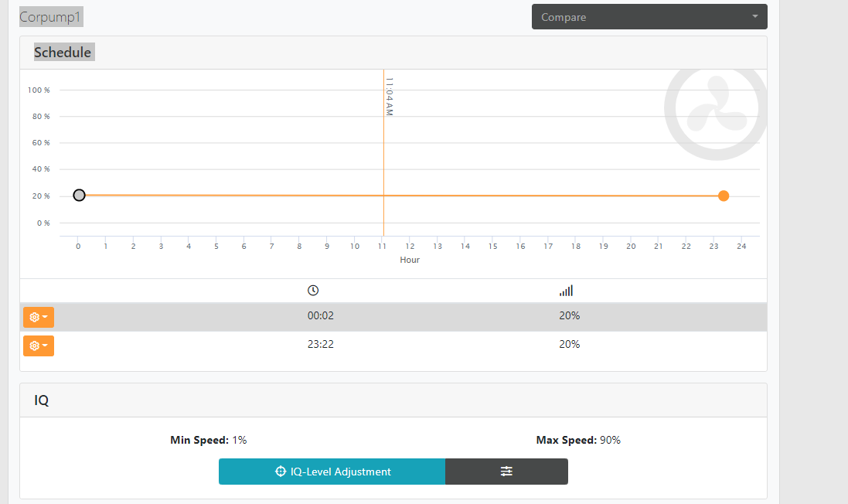The width and height of the screenshot is (848, 504).
Task: Open IQ sliders settings button
Action: coord(506,472)
